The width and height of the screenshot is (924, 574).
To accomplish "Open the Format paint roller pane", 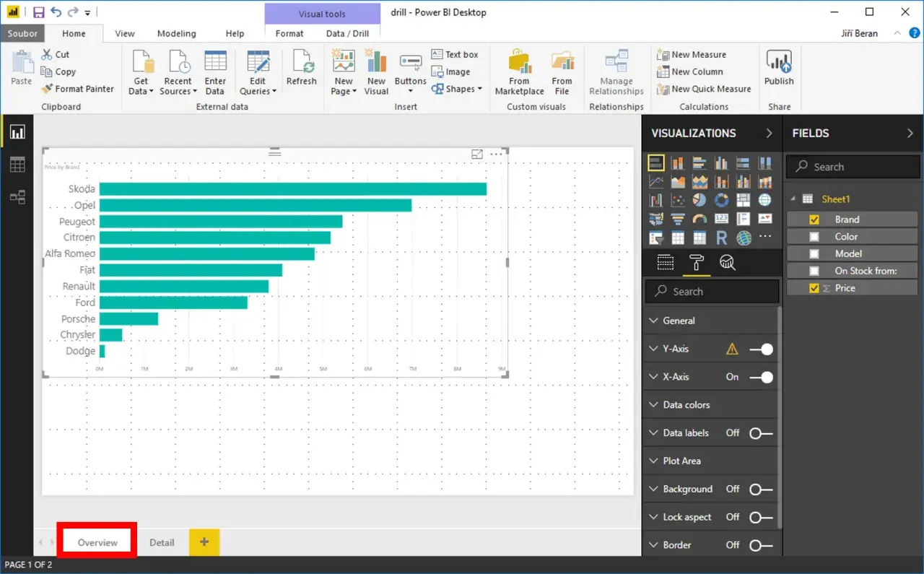I will click(x=696, y=263).
